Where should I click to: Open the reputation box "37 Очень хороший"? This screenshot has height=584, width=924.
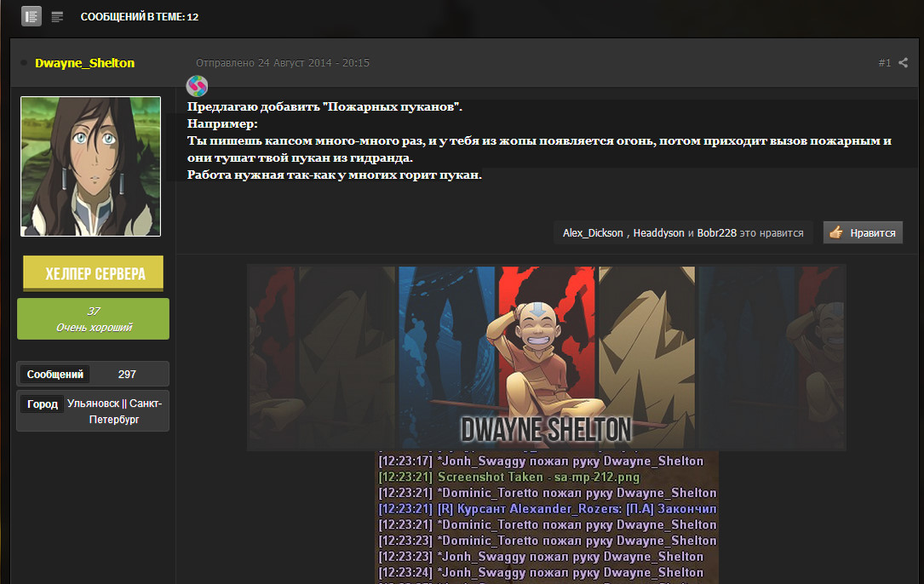(x=93, y=318)
